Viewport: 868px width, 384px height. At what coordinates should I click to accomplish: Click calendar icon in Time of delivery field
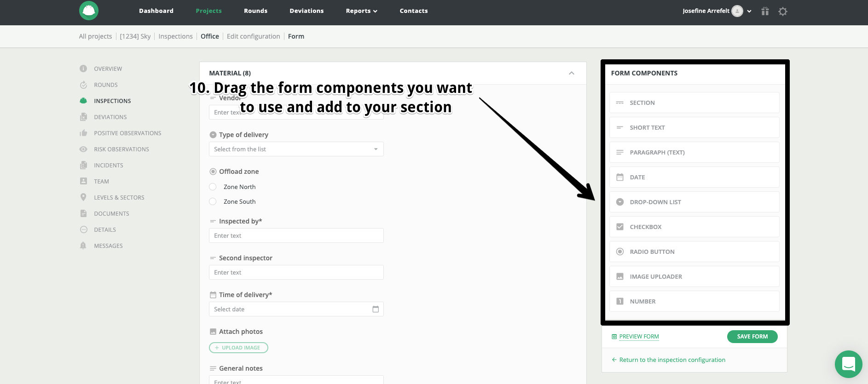(376, 309)
